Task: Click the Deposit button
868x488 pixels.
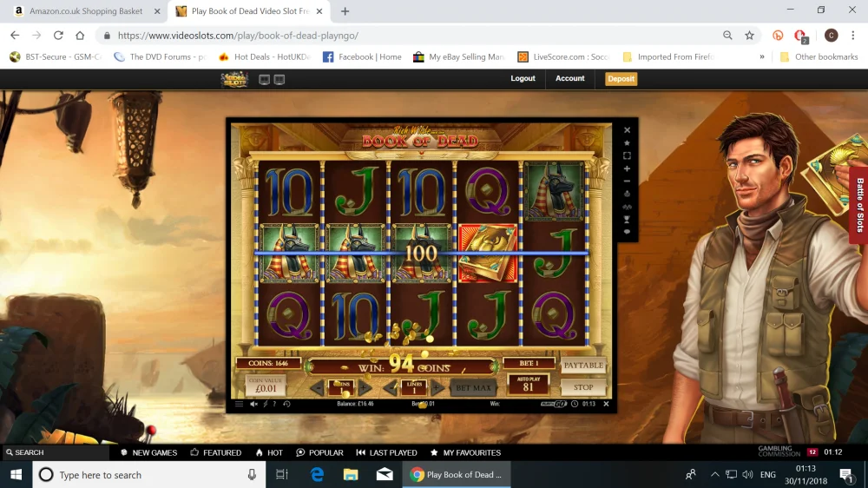Action: click(x=621, y=79)
